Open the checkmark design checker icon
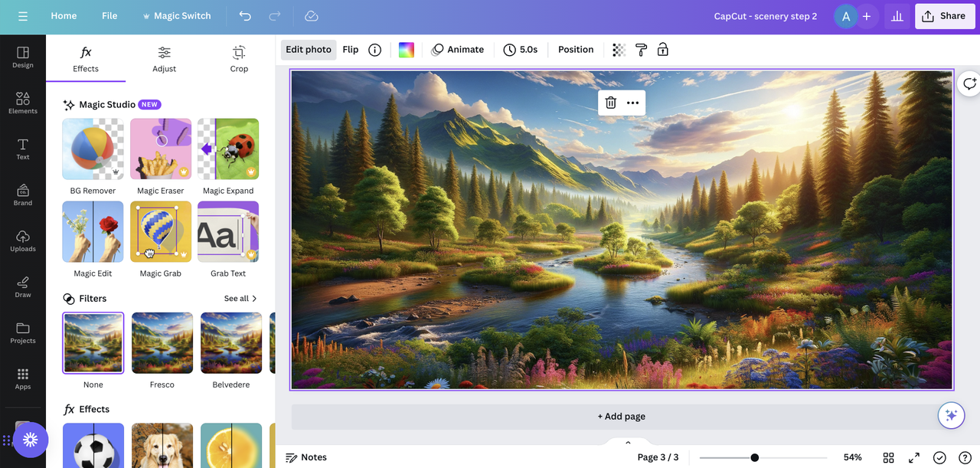This screenshot has width=980, height=468. tap(939, 457)
